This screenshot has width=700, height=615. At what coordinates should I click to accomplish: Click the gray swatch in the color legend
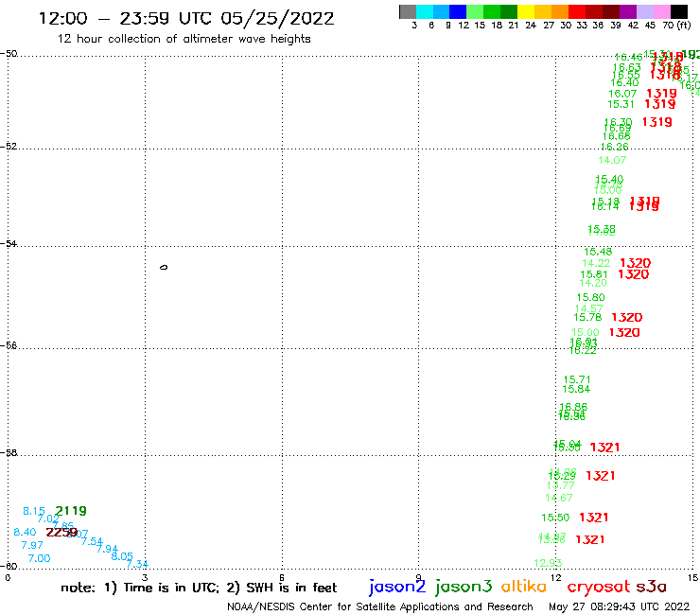pyautogui.click(x=408, y=11)
